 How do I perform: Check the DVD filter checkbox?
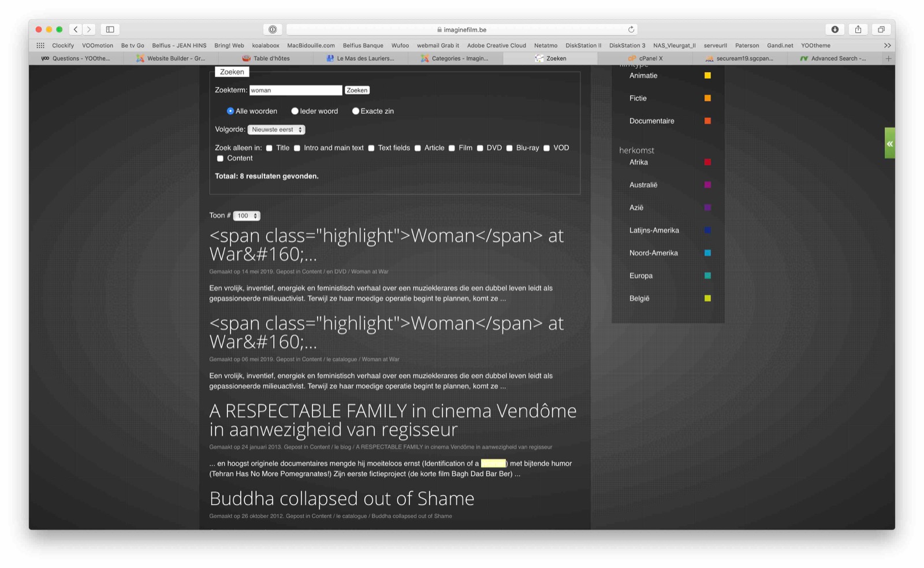[x=480, y=148]
